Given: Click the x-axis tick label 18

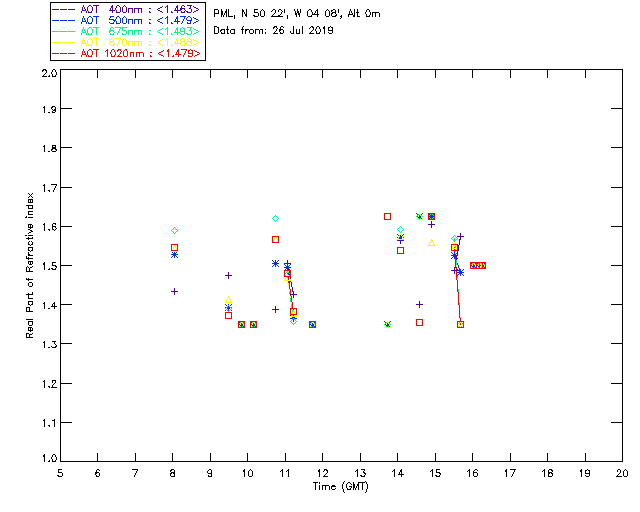Looking at the screenshot, I should click(x=547, y=473).
